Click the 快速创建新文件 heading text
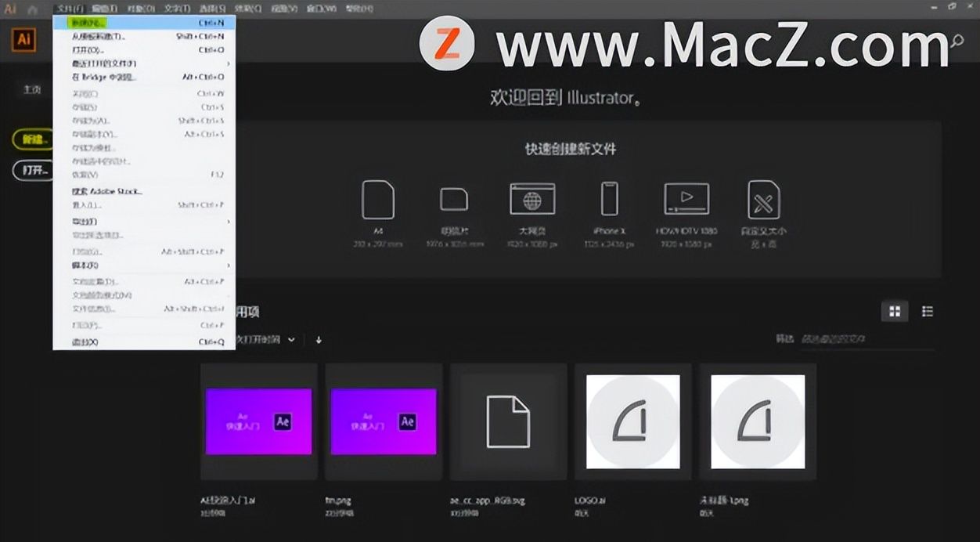The width and height of the screenshot is (980, 542). pyautogui.click(x=571, y=149)
